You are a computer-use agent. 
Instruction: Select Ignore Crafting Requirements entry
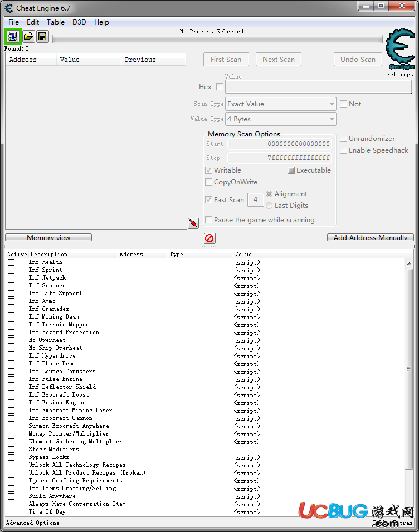pyautogui.click(x=75, y=481)
